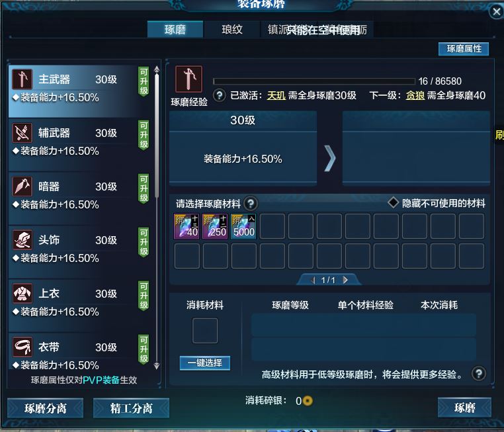Toggle 隐藏不可使用的材料 checkbox
The height and width of the screenshot is (432, 504).
click(x=393, y=203)
